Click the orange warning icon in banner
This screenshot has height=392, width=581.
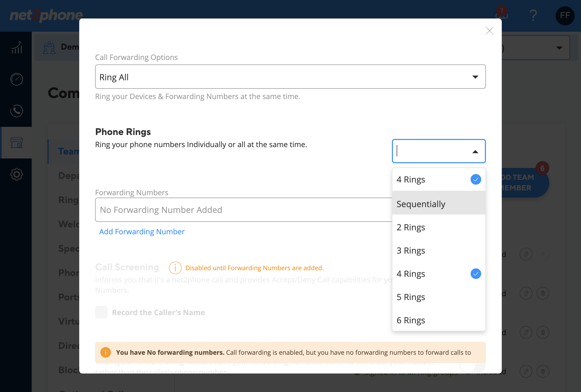tap(105, 352)
